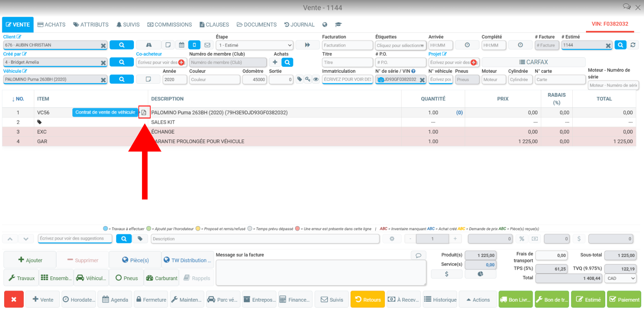
Task: Clear the client field AUBIN CHRISTIAN with its X
Action: 103,45
